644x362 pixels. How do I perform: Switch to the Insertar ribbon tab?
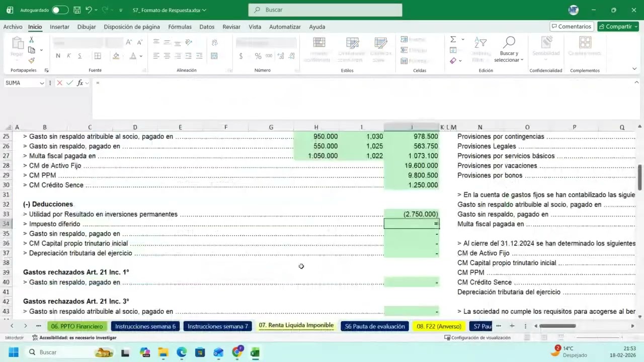click(60, 27)
